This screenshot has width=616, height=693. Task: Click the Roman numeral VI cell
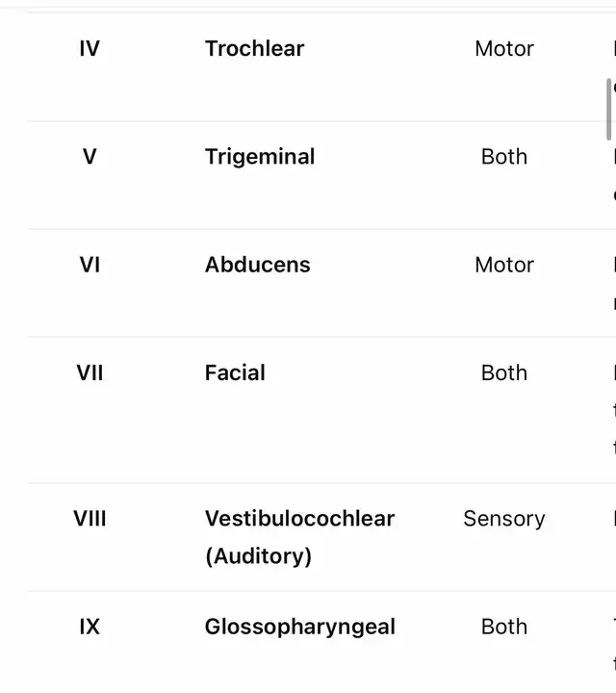[90, 265]
